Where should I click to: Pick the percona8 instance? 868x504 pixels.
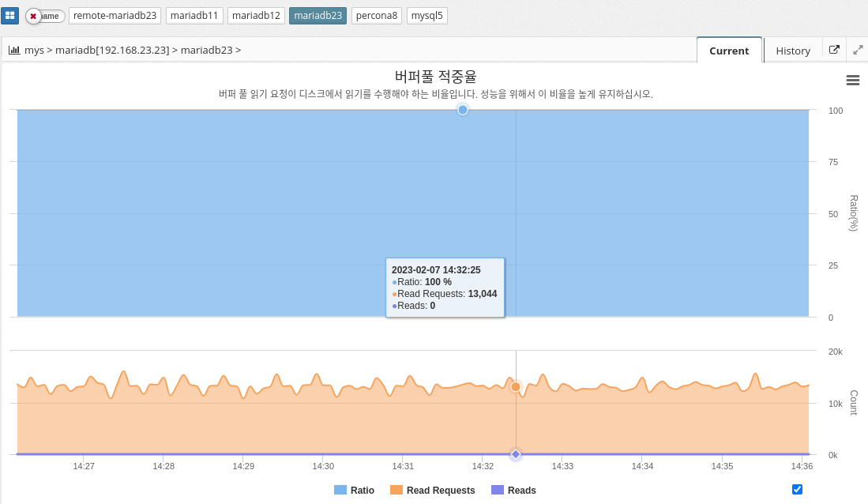[x=377, y=16]
